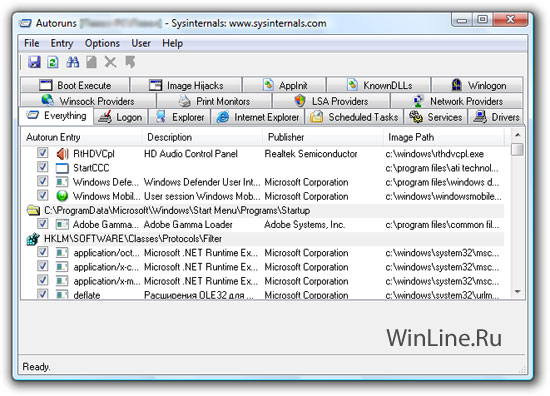This screenshot has height=396, width=550.
Task: Select the 'HD Audio Control Panel' description
Action: coord(190,154)
